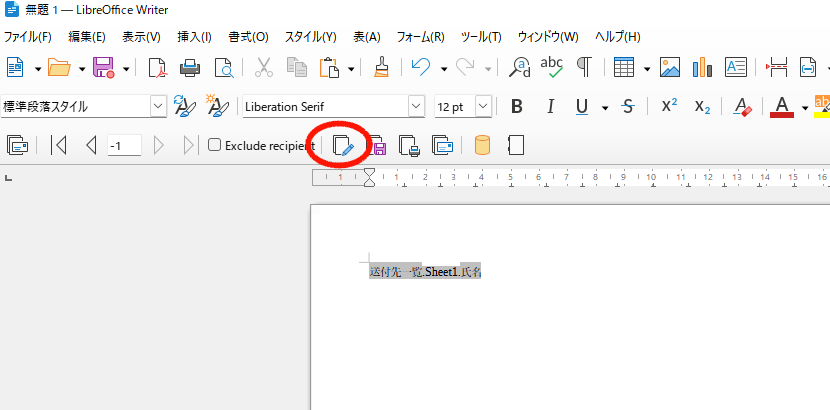Screen dimensions: 830x410
Task: Click the red font color swatch
Action: pos(782,107)
